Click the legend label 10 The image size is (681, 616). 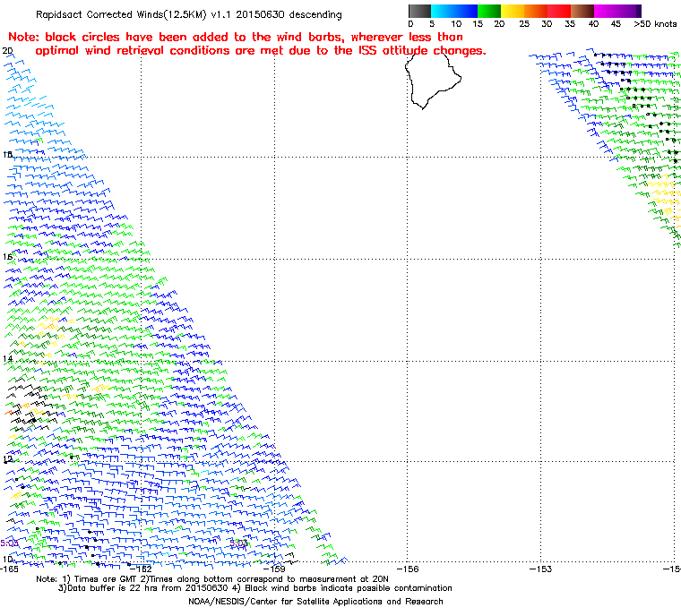(x=456, y=24)
